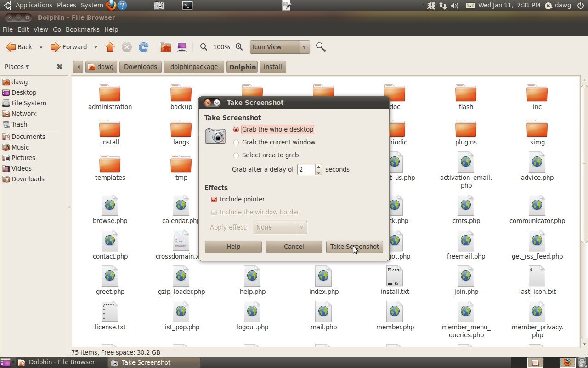Choose Select area to grab option
Screen dimensions: 588x368
click(236, 155)
